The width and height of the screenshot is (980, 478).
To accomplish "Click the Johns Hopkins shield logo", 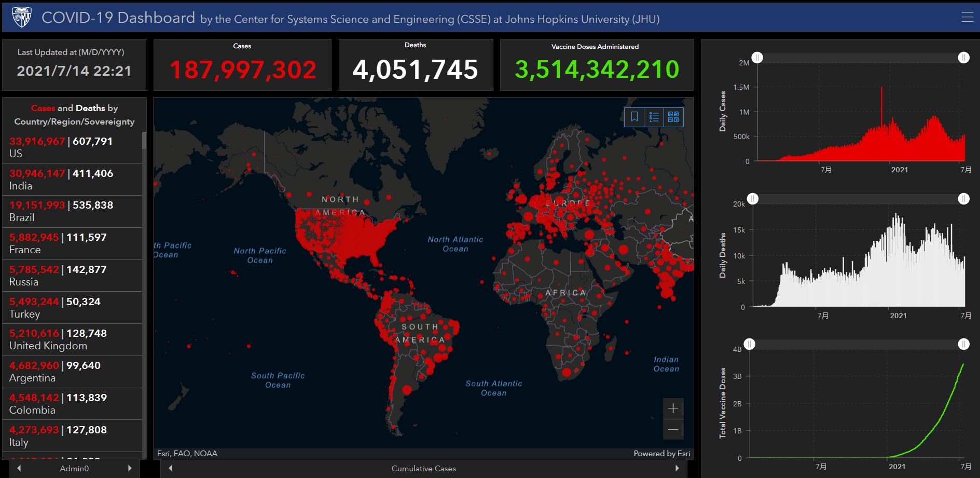I will point(21,17).
